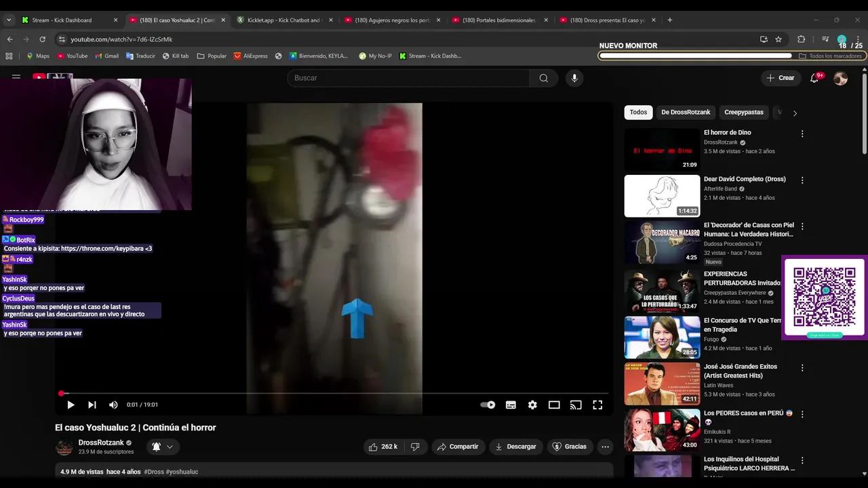Click the address bar URL

[121, 39]
